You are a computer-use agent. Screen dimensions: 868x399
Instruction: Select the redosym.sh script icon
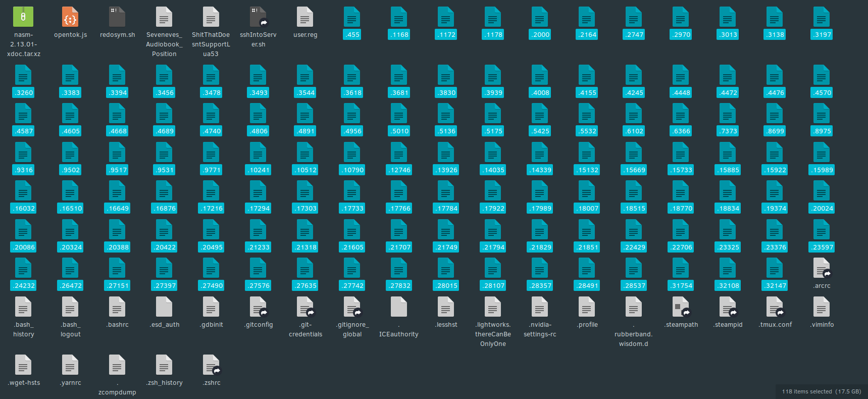point(117,17)
